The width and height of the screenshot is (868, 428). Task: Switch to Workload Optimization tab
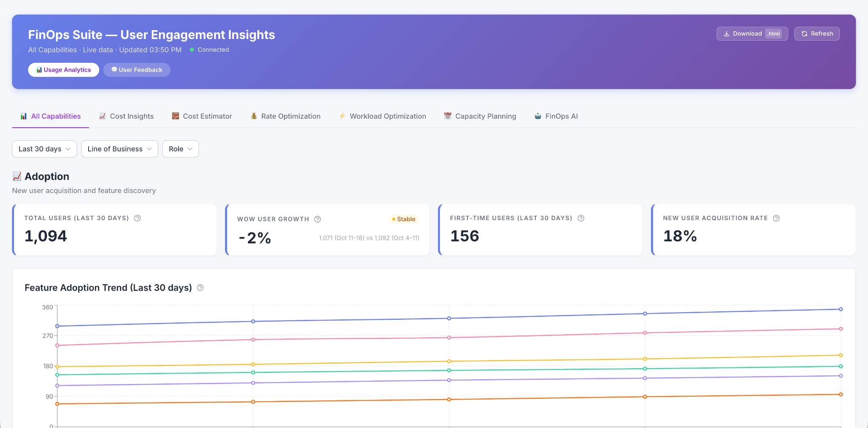(383, 116)
